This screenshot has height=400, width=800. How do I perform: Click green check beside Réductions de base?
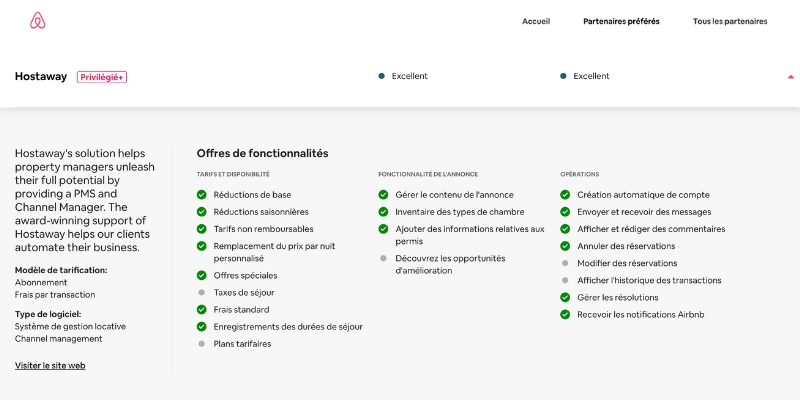point(202,194)
